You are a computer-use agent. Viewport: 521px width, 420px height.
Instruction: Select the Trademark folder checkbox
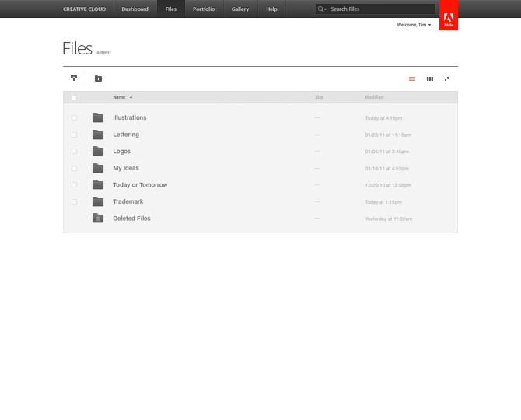75,201
